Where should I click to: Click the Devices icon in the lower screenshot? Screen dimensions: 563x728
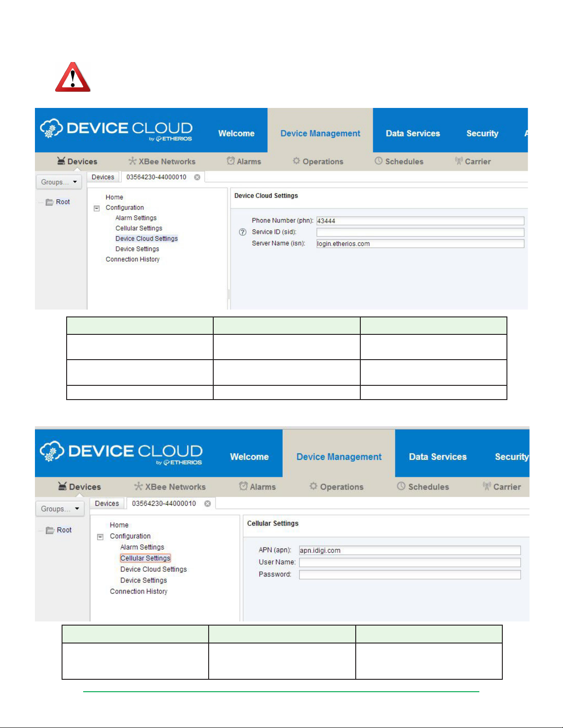[x=63, y=486]
